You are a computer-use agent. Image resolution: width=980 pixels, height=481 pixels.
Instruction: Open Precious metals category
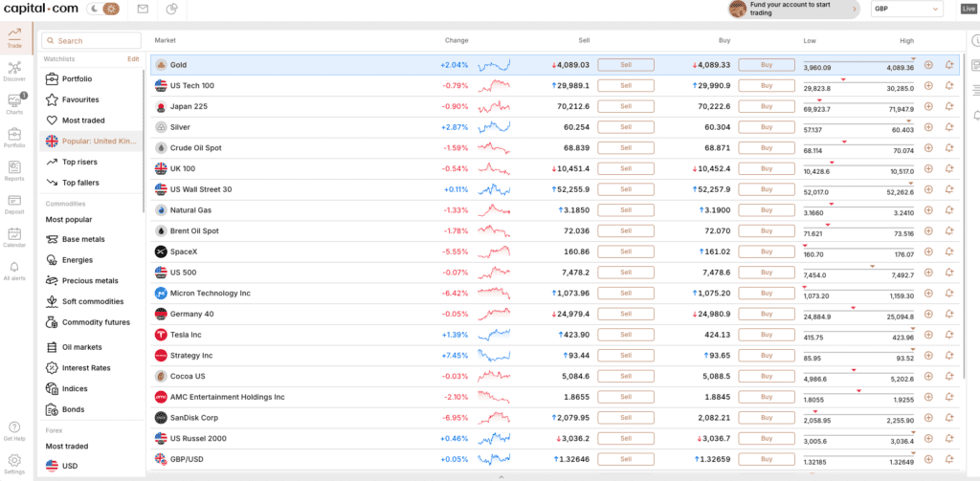click(91, 280)
